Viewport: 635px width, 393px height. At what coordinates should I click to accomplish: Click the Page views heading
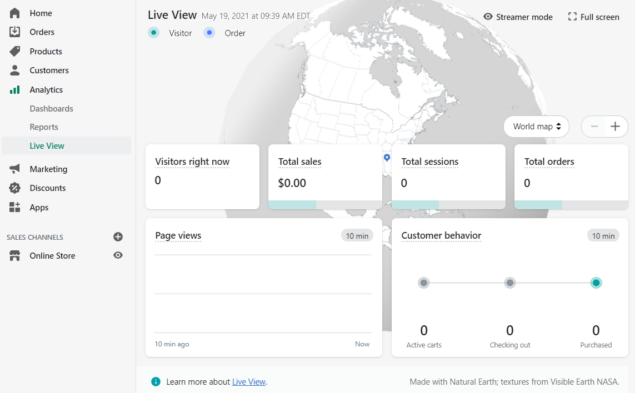click(x=178, y=235)
